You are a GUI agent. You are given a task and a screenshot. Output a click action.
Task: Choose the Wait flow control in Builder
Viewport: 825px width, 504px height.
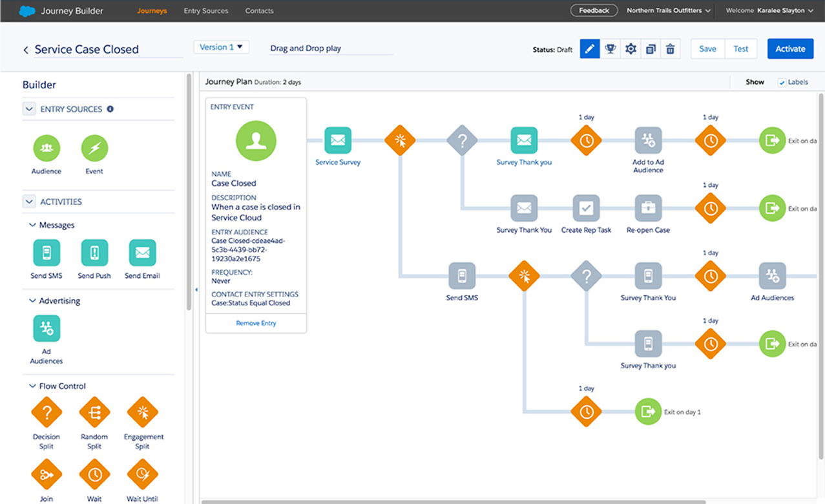(x=94, y=474)
